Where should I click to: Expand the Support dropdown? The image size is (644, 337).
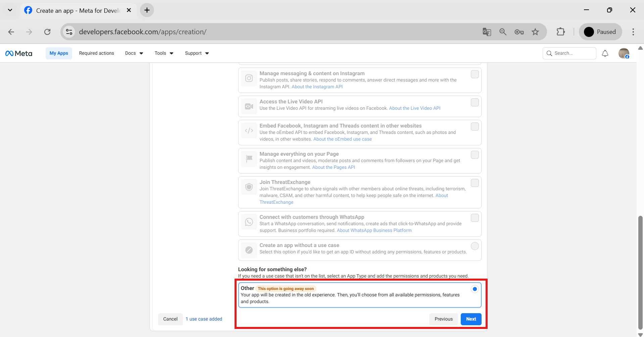pyautogui.click(x=197, y=53)
